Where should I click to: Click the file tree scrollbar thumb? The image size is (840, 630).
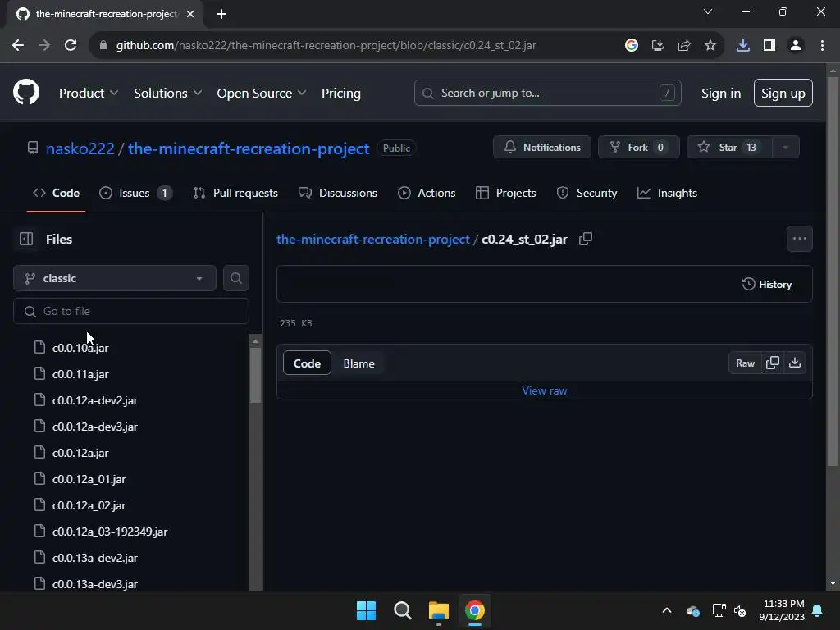coord(256,375)
